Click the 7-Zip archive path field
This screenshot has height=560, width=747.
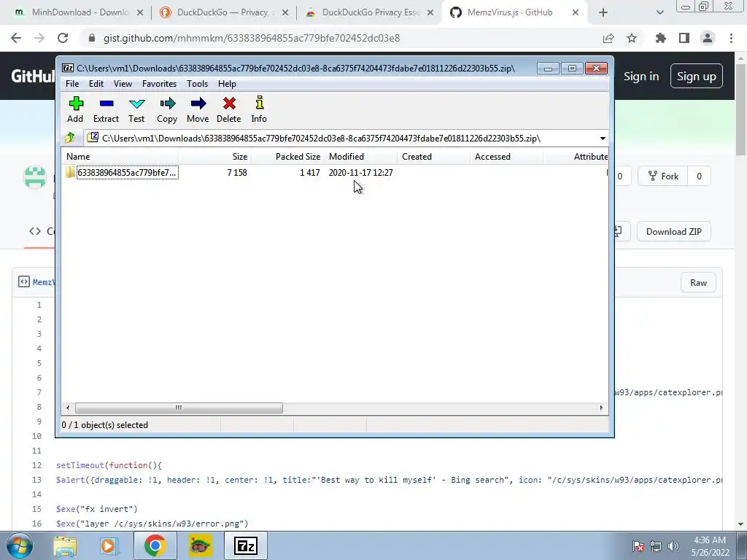(x=341, y=139)
